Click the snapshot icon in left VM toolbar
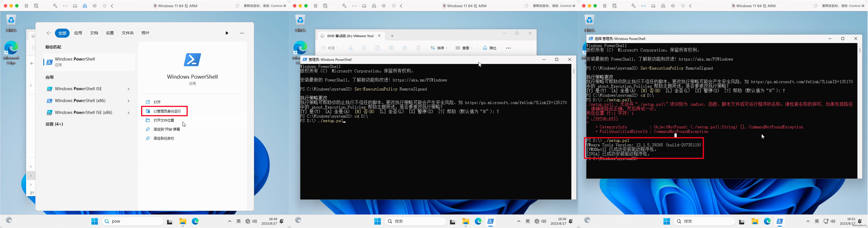The width and height of the screenshot is (868, 228). point(36,6)
